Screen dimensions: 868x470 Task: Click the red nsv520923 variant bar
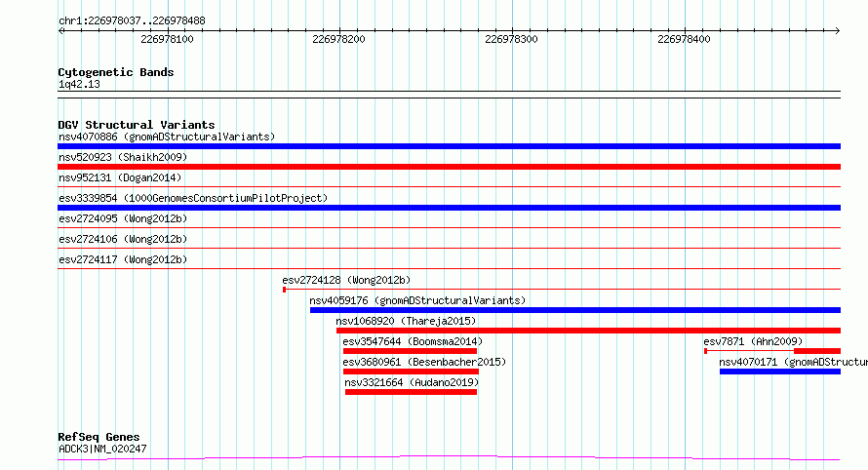tap(449, 167)
